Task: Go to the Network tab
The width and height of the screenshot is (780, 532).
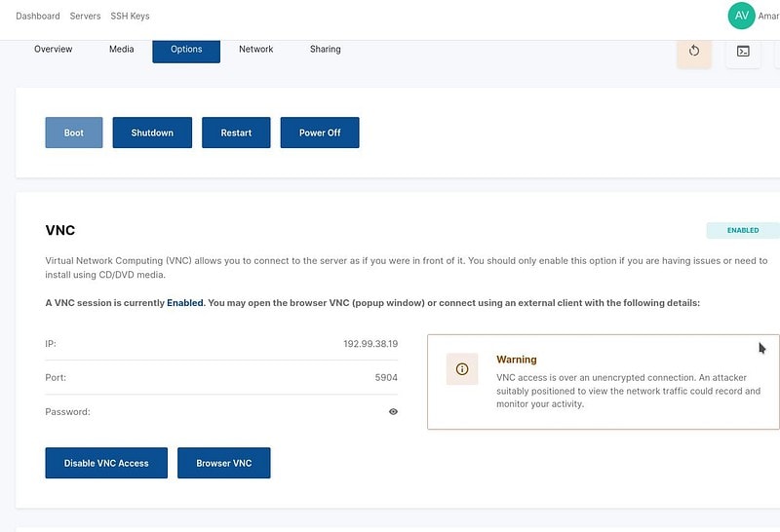Action: tap(255, 50)
